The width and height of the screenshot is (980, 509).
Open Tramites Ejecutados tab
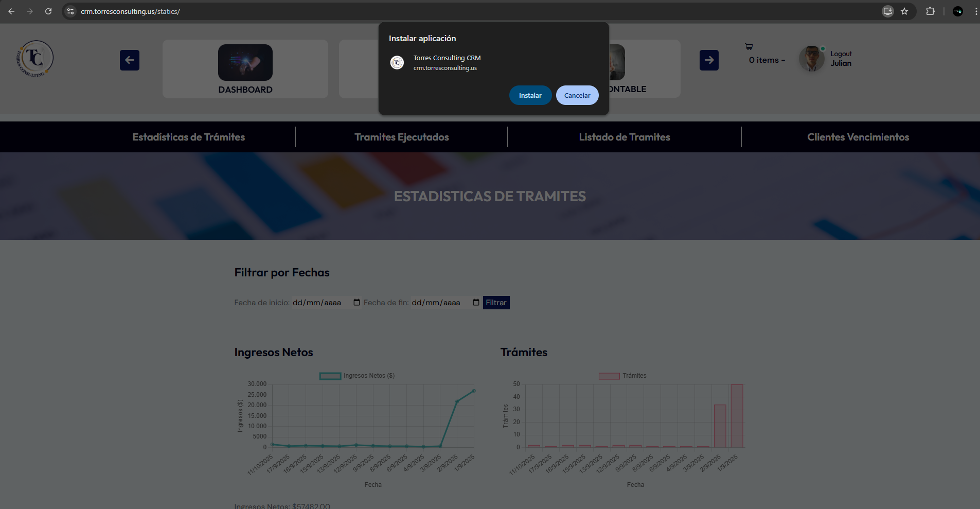tap(401, 137)
